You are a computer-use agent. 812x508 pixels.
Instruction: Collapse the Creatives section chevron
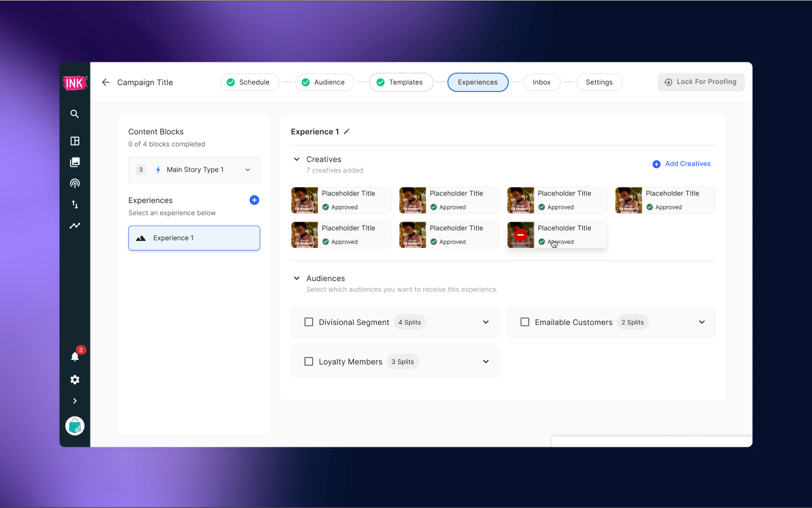(x=296, y=159)
